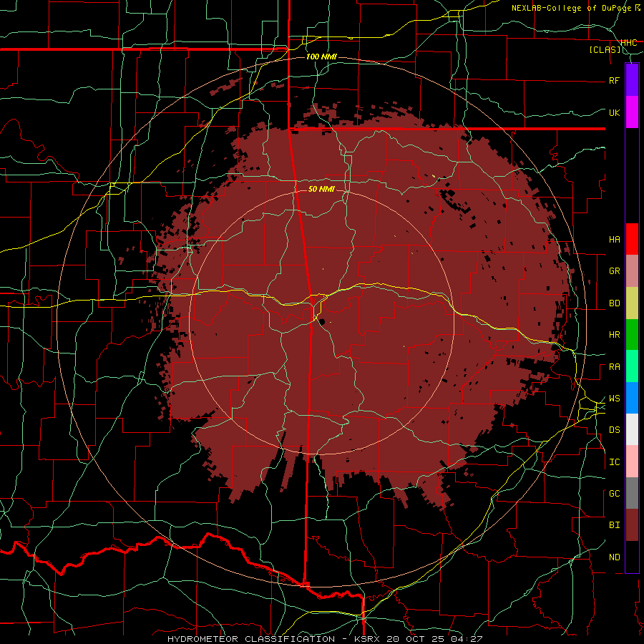Click the black radar site dot at center
Viewport: 644px width, 644px height.
click(322, 321)
